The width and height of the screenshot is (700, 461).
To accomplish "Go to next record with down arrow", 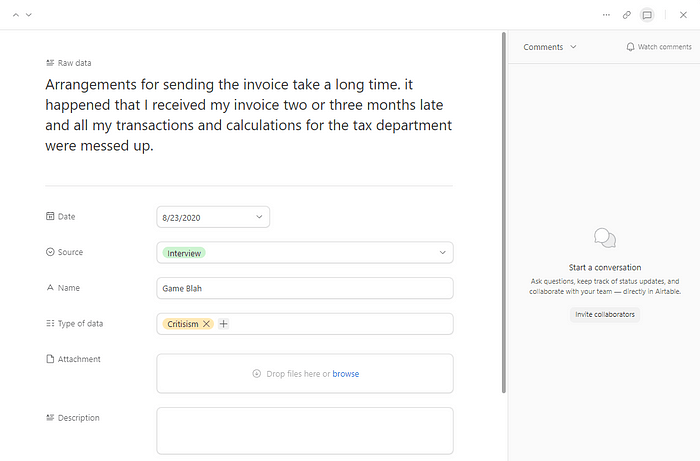I will click(x=29, y=15).
